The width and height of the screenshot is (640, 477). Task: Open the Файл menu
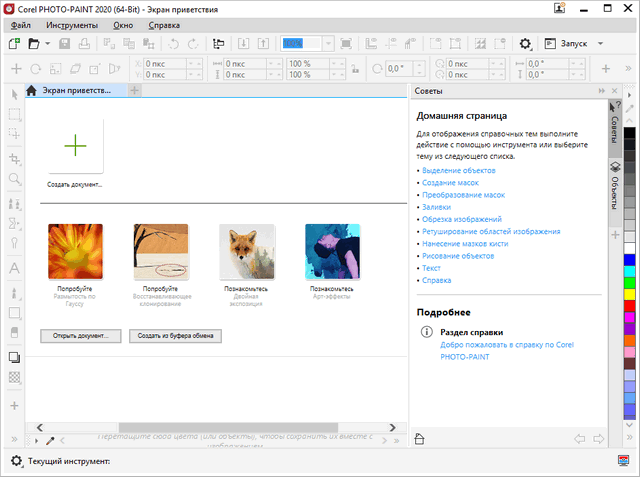pyautogui.click(x=20, y=23)
